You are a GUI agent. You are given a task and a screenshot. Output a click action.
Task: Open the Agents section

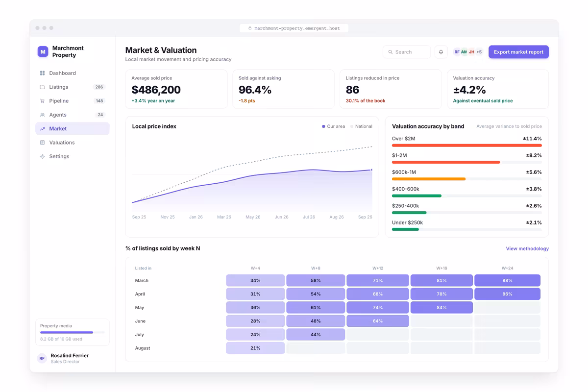[73, 115]
